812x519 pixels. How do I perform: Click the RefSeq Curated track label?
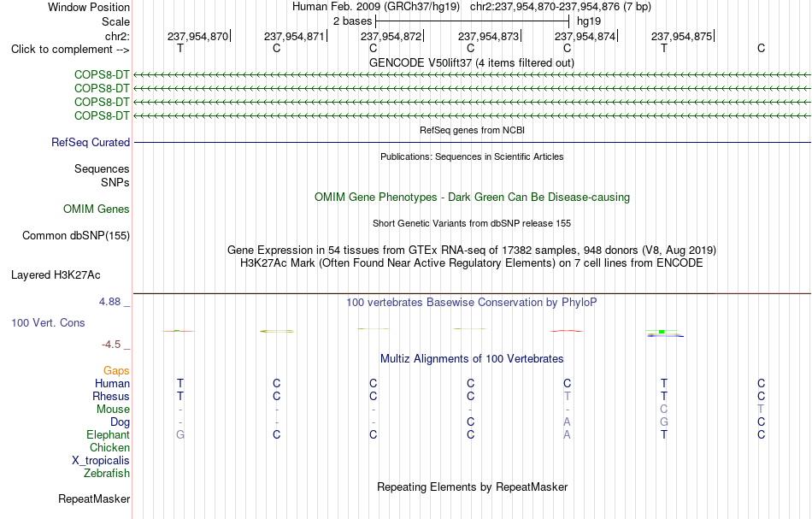point(90,143)
